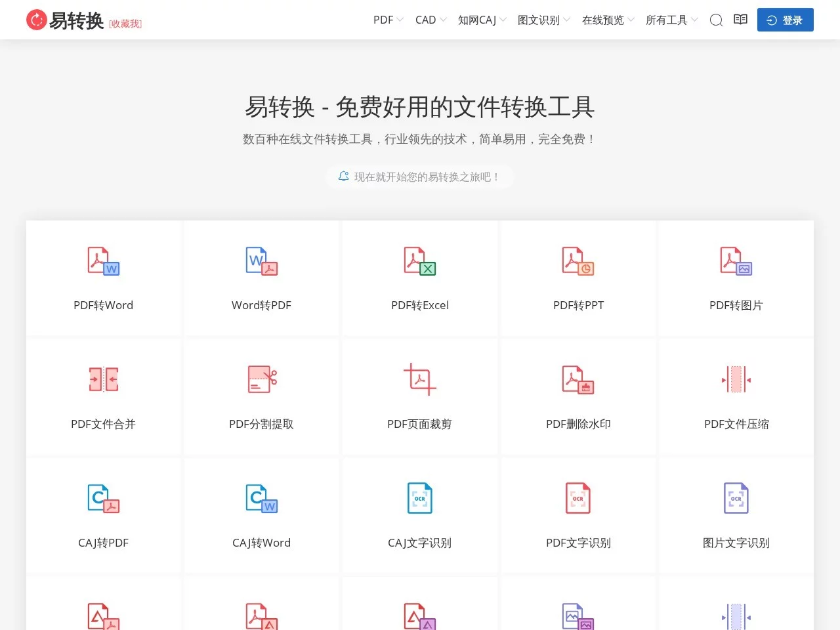This screenshot has height=630, width=840.
Task: Open the PDF删除水印 watermark remover
Action: click(x=577, y=397)
